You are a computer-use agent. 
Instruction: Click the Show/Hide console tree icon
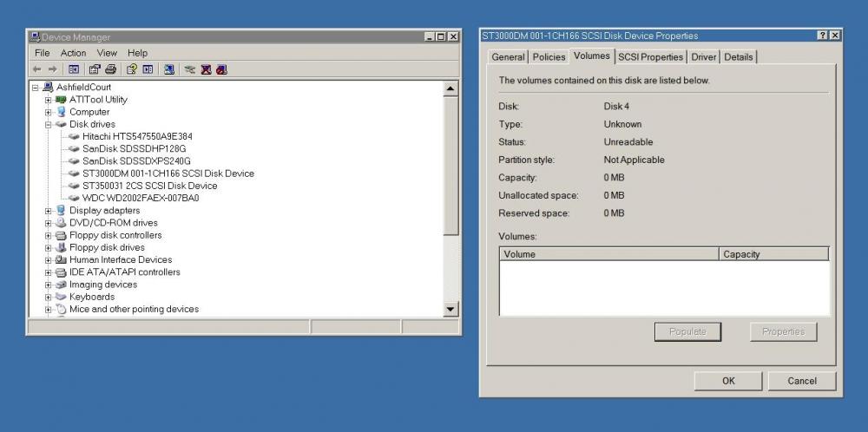click(x=74, y=69)
